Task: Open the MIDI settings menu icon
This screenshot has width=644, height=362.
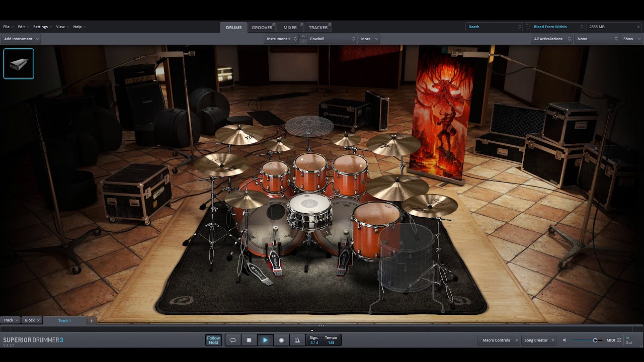Action: (619, 340)
